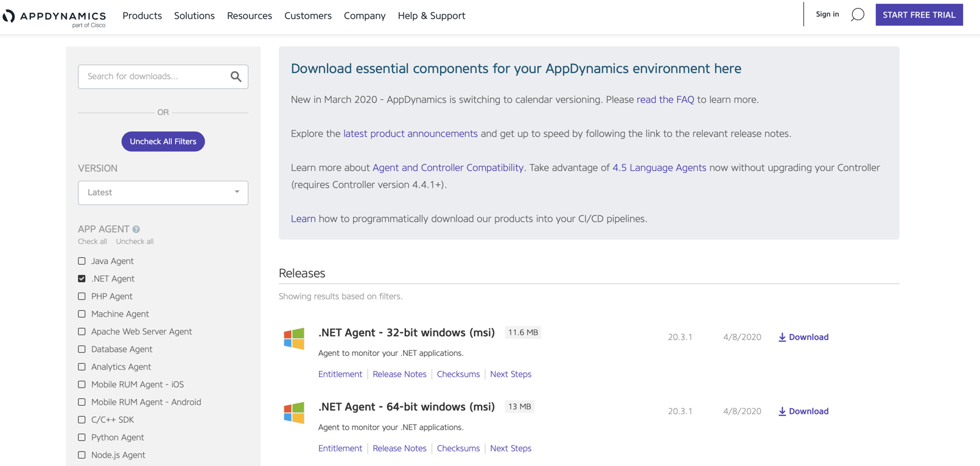This screenshot has width=980, height=466.
Task: Tick the Machine Agent checkbox
Action: (x=82, y=314)
